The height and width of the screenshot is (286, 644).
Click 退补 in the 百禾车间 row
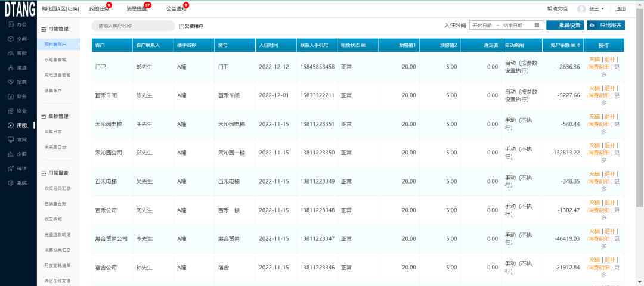point(610,88)
